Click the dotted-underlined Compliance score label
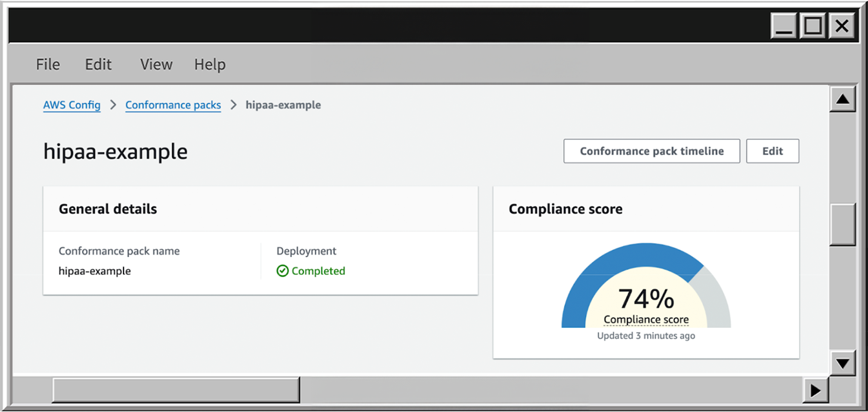Viewport: 868px width, 412px height. pos(646,320)
